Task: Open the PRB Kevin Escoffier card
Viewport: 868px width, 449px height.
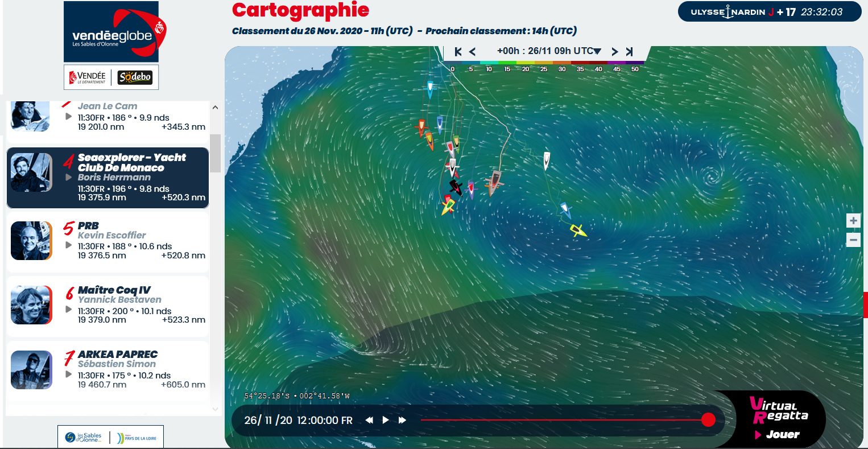Action: 108,241
